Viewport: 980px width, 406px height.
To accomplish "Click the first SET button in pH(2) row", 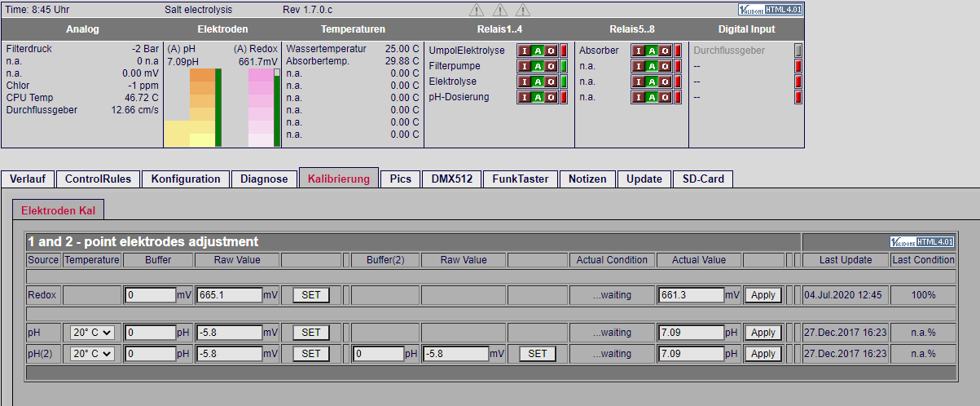I will [x=311, y=354].
